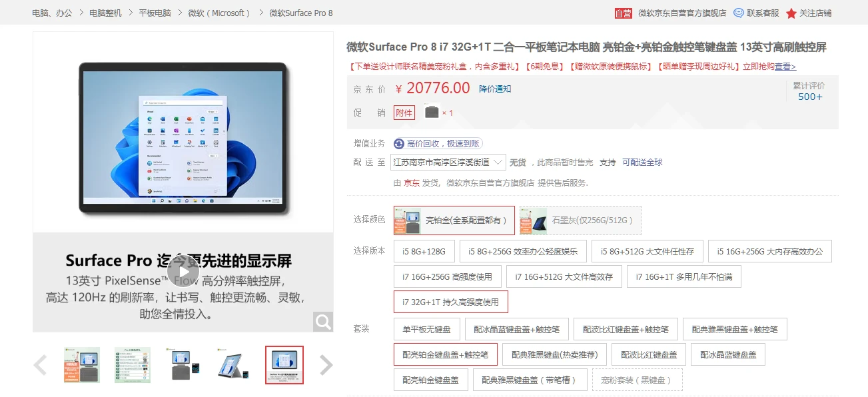This screenshot has height=397, width=868.
Task: Click the 关注店铺 star icon
Action: tap(791, 13)
